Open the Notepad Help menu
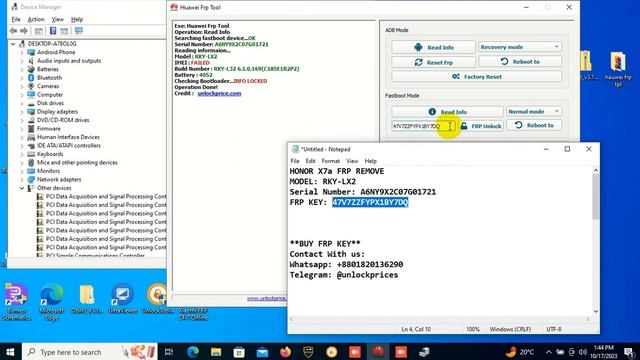 coord(370,161)
